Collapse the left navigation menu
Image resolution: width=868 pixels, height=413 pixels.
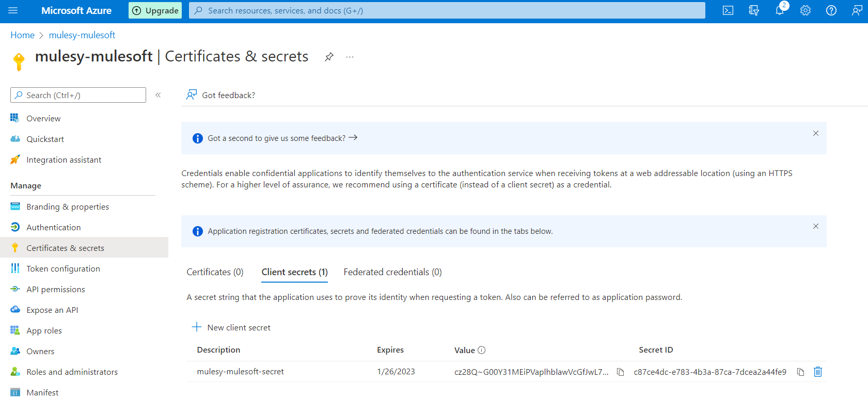pyautogui.click(x=158, y=95)
